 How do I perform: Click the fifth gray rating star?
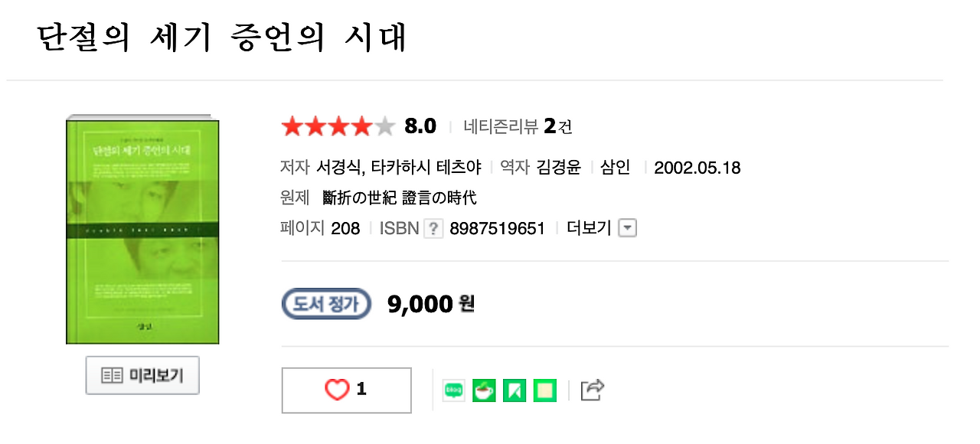coord(385,126)
